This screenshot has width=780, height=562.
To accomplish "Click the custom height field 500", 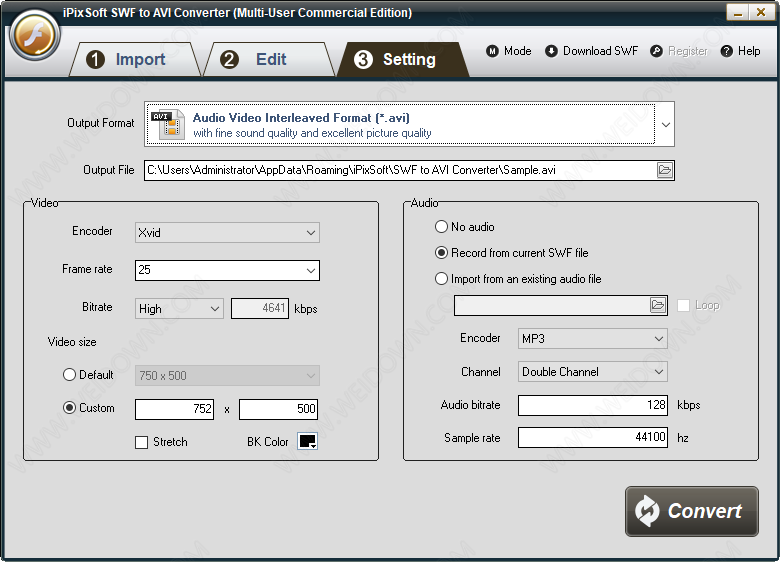I will [x=278, y=409].
